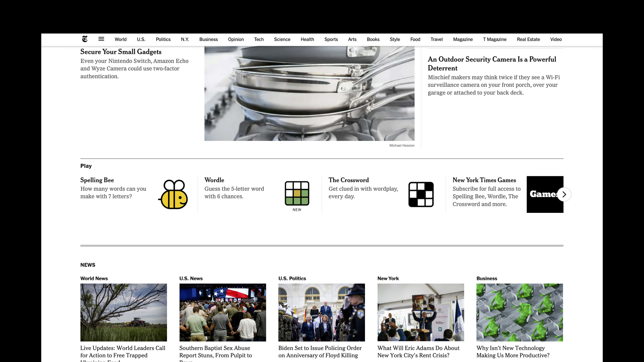Click the Spelling Bee bee icon

tap(173, 194)
